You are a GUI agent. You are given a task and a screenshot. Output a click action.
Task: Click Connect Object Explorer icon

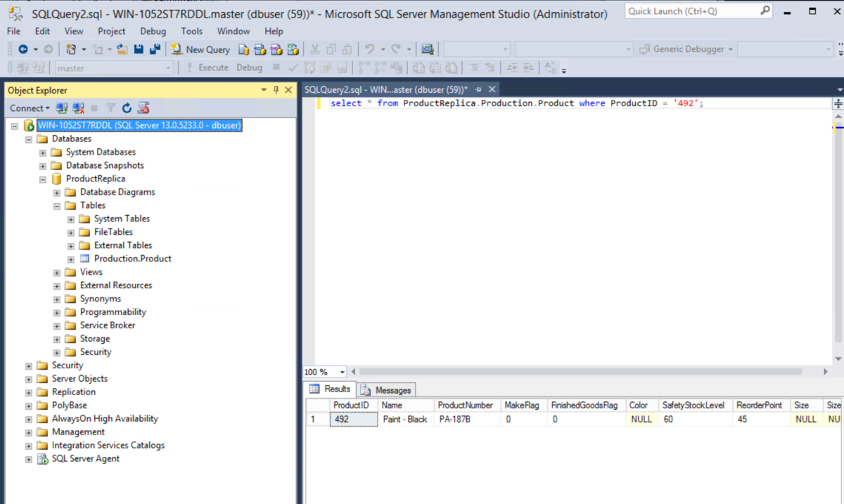coord(62,108)
